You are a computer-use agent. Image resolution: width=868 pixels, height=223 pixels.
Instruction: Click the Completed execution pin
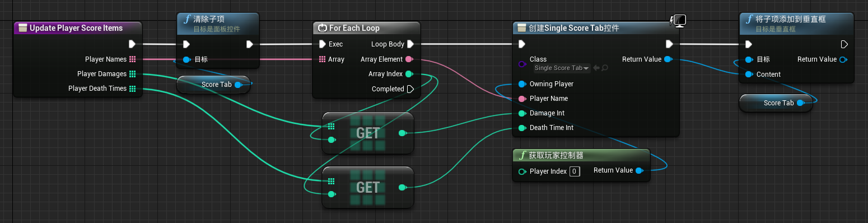(410, 89)
